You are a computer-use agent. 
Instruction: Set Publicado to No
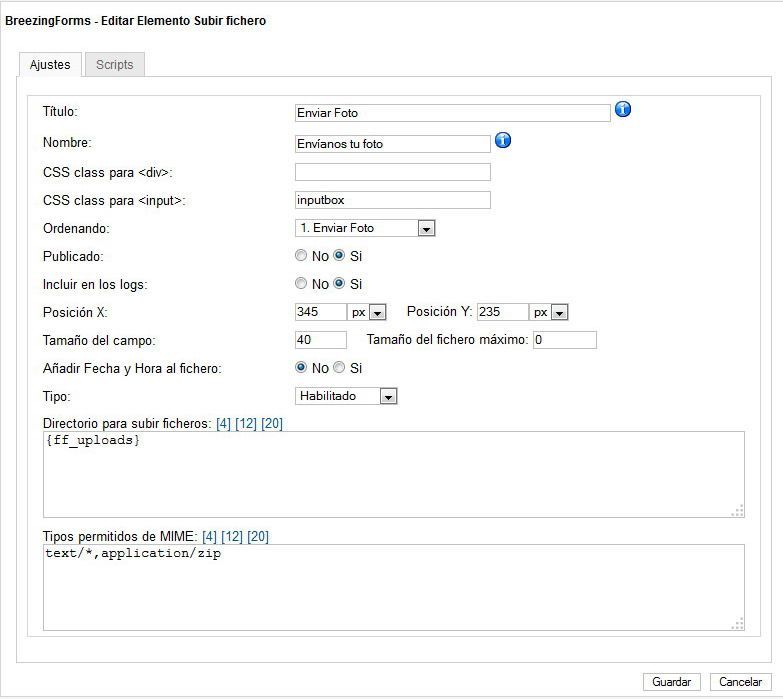pyautogui.click(x=301, y=256)
